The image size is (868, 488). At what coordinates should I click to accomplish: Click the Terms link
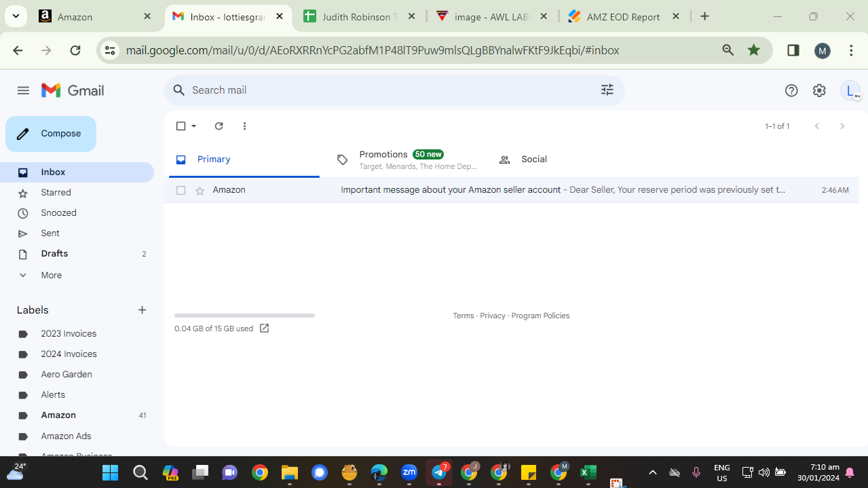464,316
